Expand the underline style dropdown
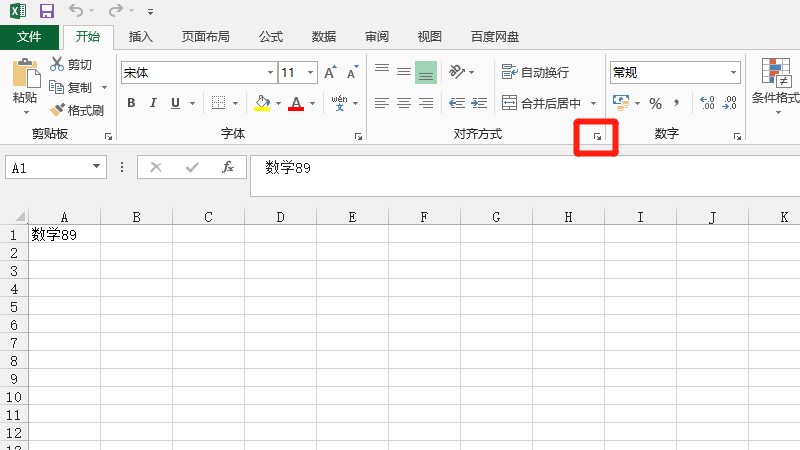Image resolution: width=800 pixels, height=450 pixels. point(192,104)
